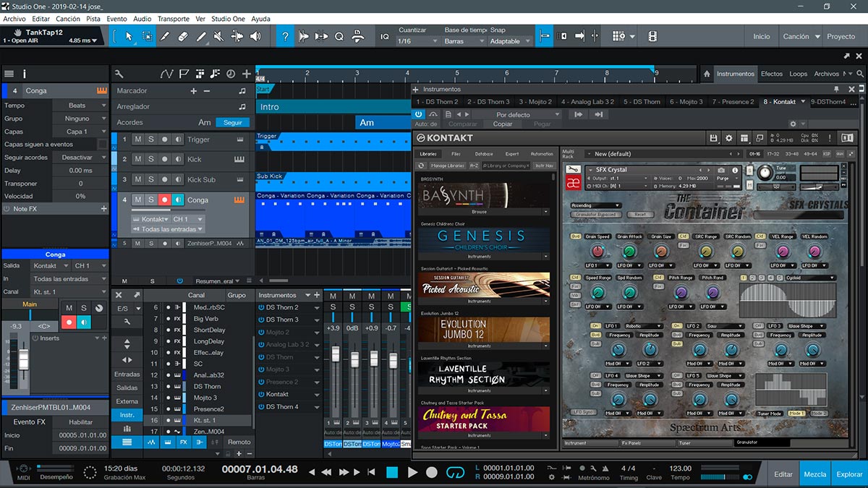Image resolution: width=868 pixels, height=488 pixels.
Task: Toggle the Capas siguen a eventos checkbox
Action: click(102, 145)
